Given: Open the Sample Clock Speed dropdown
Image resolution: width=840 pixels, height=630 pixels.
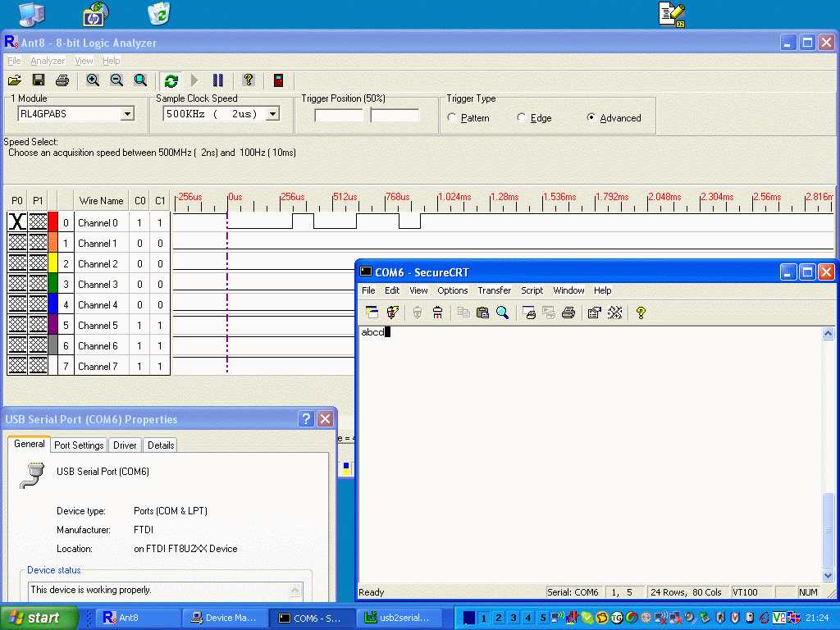Looking at the screenshot, I should tap(272, 113).
